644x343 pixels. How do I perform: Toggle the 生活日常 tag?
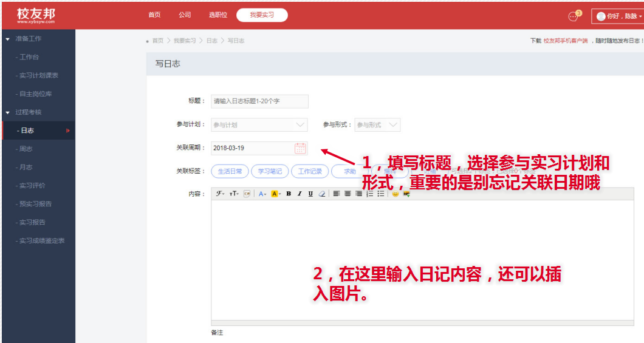click(x=230, y=171)
